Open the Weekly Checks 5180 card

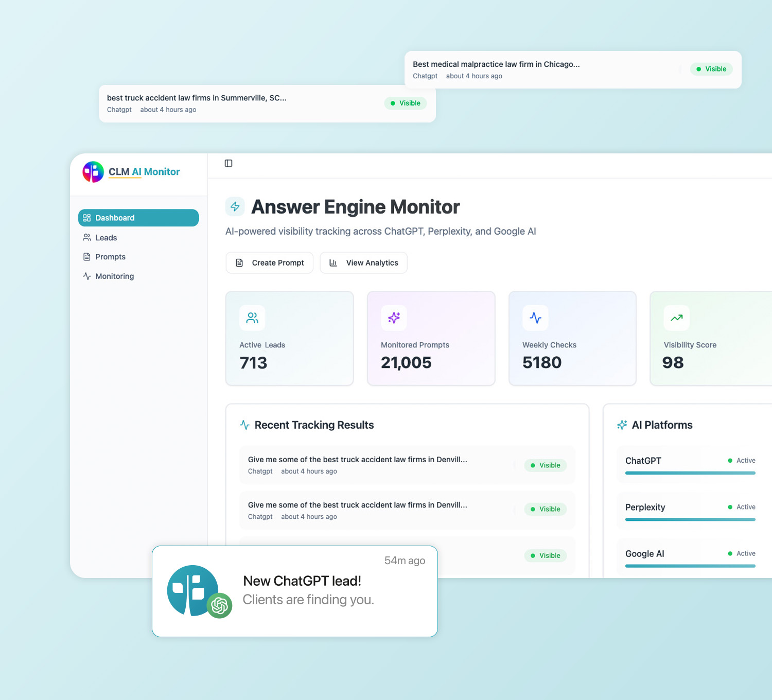(573, 339)
